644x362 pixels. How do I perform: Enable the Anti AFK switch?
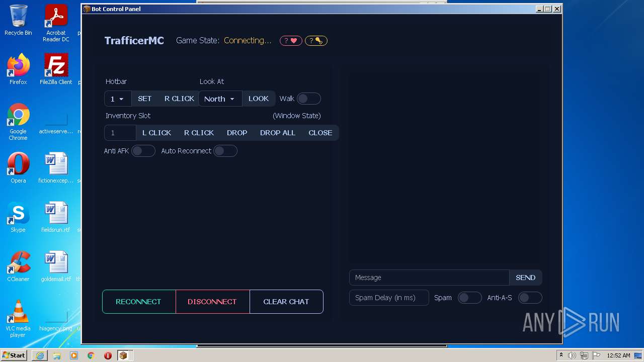[143, 151]
